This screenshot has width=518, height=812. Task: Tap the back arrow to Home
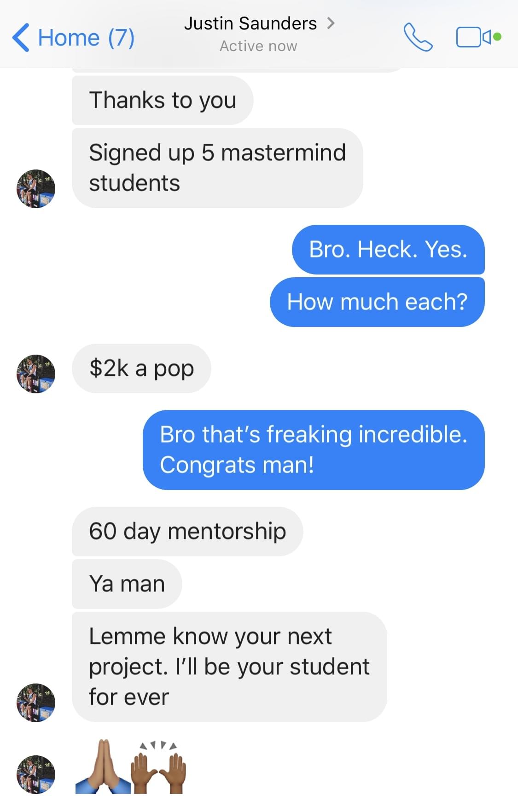point(21,37)
